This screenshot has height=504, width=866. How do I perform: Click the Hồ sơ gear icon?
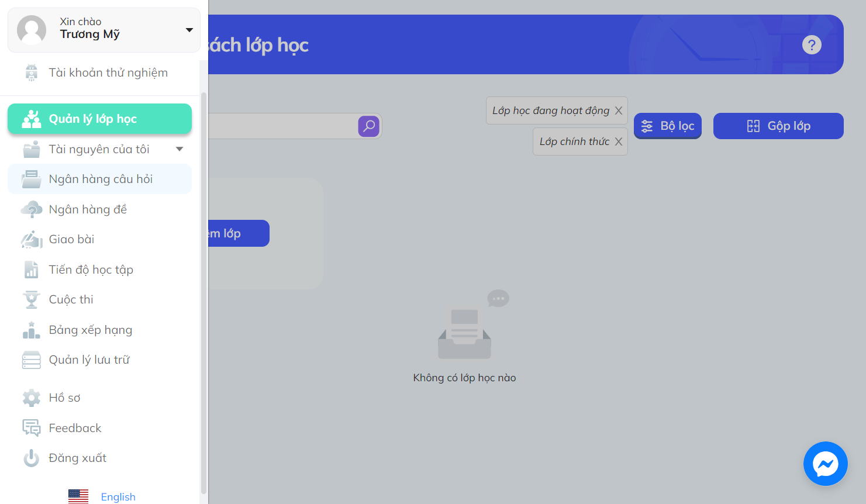32,398
